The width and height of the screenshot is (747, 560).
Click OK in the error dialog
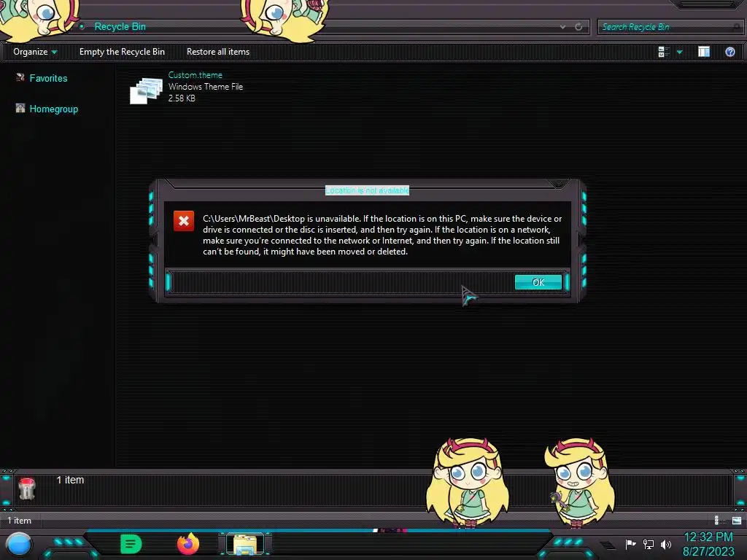pyautogui.click(x=538, y=282)
